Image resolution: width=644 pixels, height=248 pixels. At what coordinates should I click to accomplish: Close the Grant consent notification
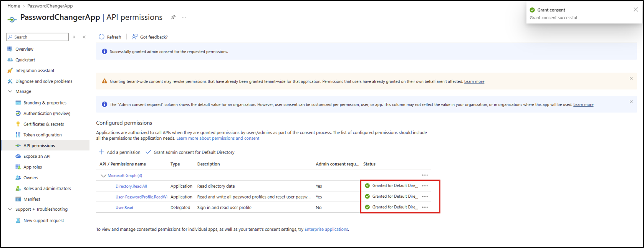pyautogui.click(x=636, y=10)
